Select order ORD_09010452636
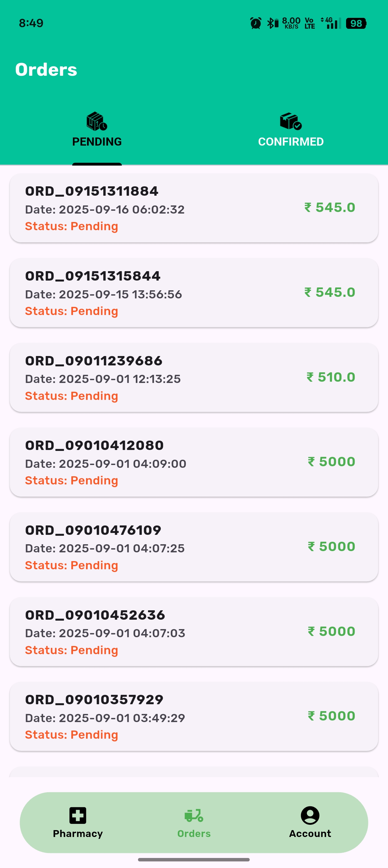The image size is (388, 868). [x=194, y=632]
